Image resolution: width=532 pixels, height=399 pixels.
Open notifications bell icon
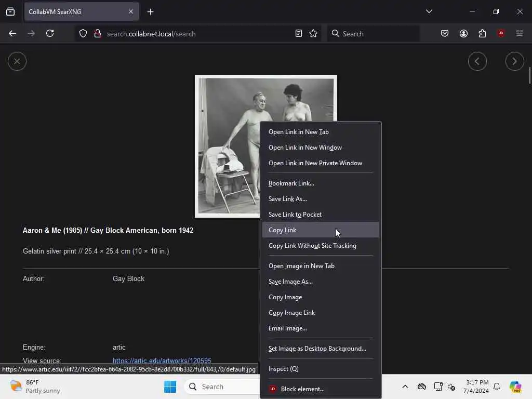pos(497,387)
